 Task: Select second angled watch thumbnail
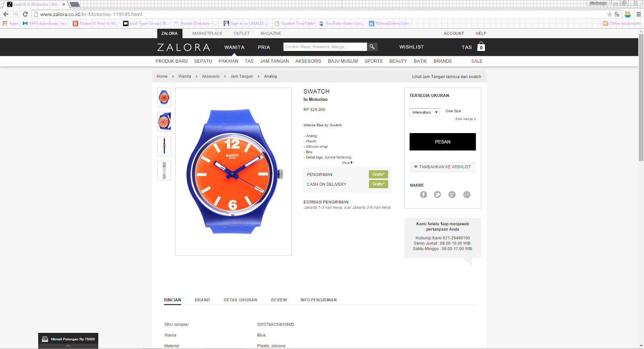164,122
